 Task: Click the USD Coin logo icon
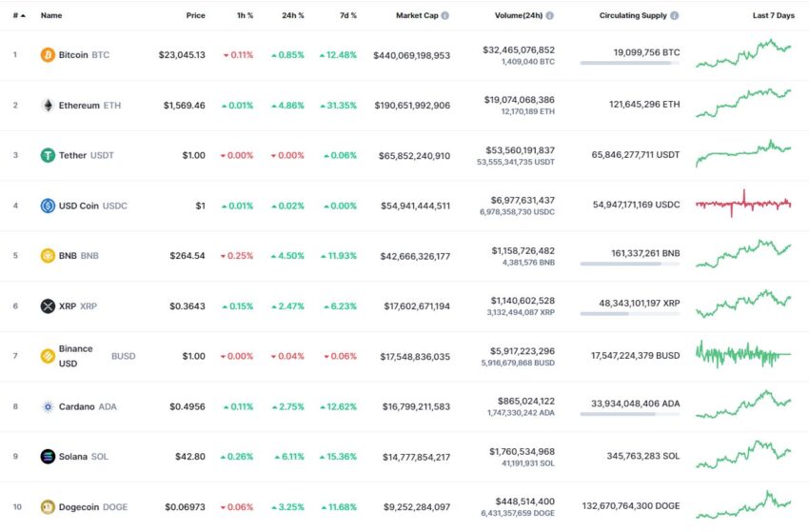click(x=48, y=206)
